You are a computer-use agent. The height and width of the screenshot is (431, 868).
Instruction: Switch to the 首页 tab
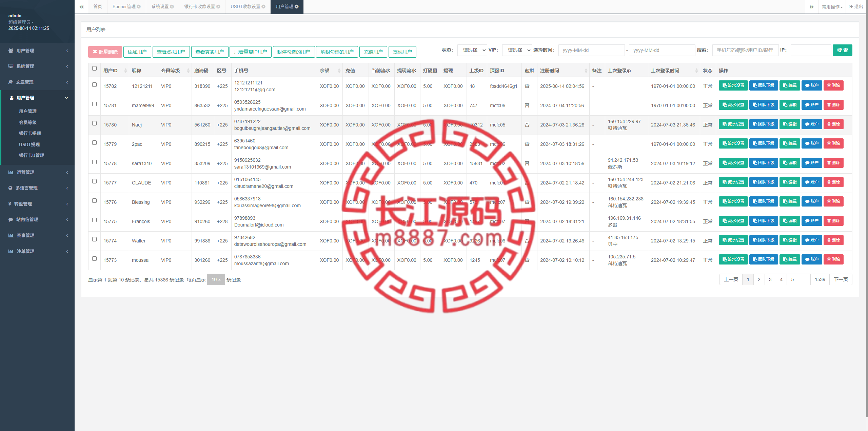(98, 7)
